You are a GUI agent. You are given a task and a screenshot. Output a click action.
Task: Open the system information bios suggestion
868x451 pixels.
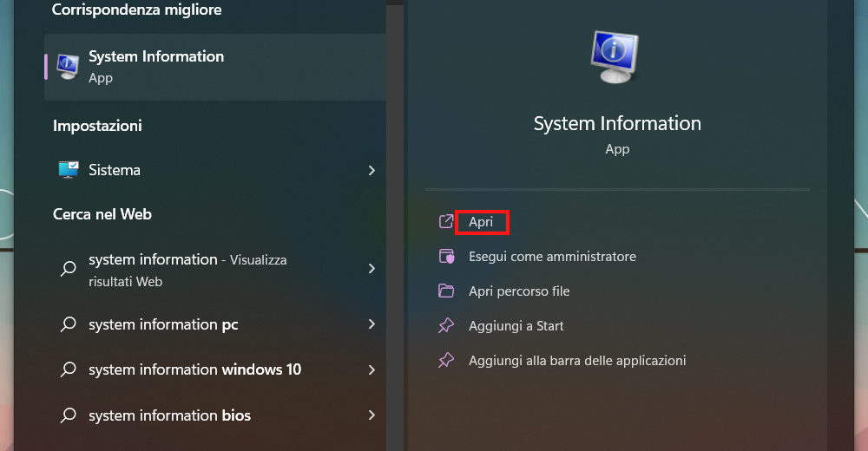[x=169, y=415]
